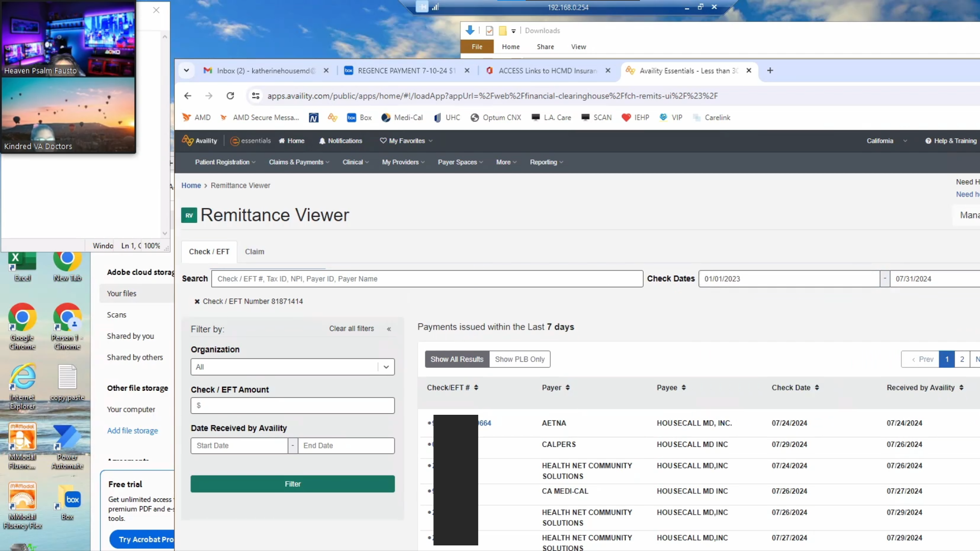Image resolution: width=980 pixels, height=551 pixels.
Task: Select Show All Results toggle
Action: click(456, 359)
